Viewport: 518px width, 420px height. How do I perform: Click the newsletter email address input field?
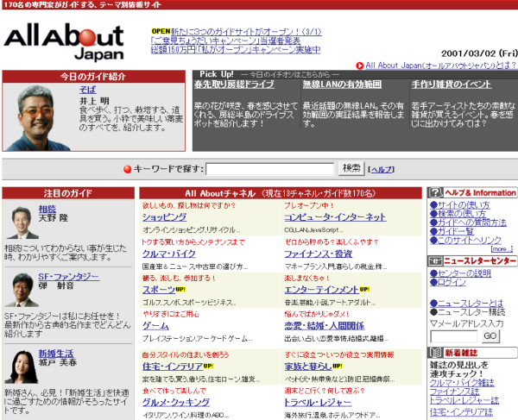click(453, 336)
